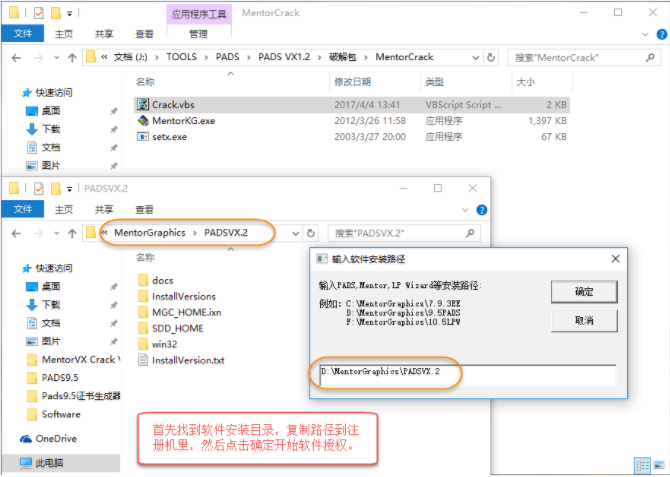The width and height of the screenshot is (670, 477).
Task: Open 共享 tab in MentorCrack window
Action: (x=104, y=34)
